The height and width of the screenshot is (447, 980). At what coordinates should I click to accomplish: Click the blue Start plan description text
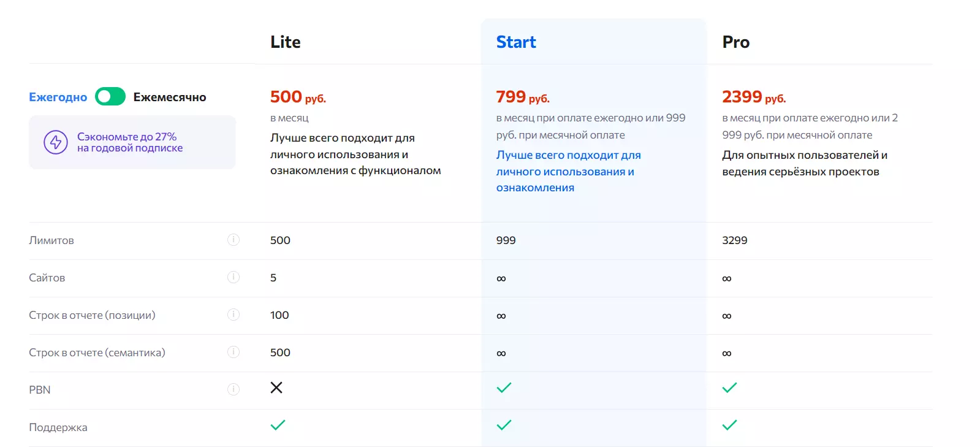click(x=568, y=172)
